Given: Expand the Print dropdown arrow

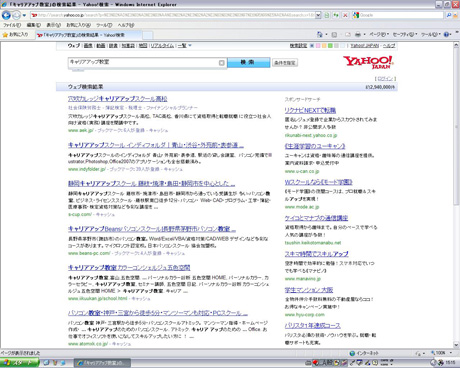Looking at the screenshot, I should coord(364,35).
